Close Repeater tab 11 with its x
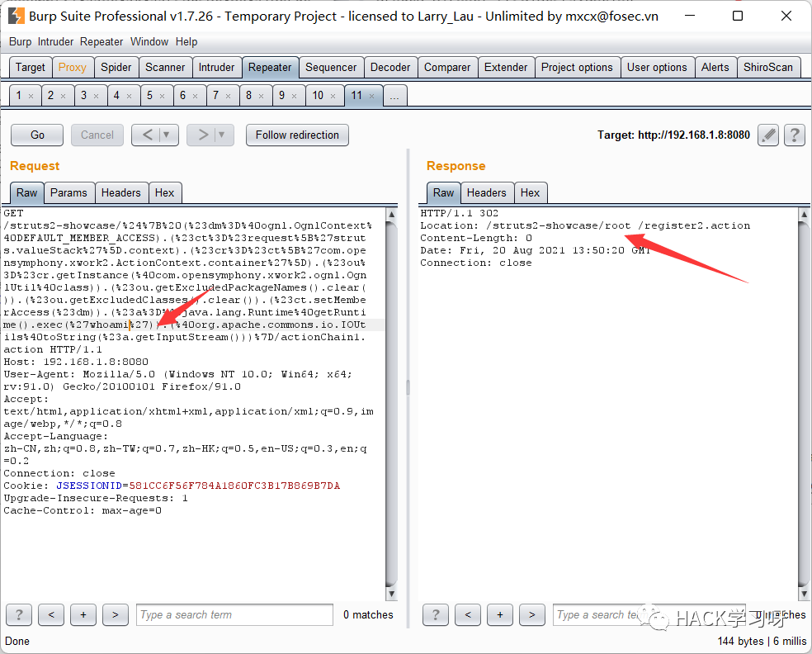 (372, 96)
